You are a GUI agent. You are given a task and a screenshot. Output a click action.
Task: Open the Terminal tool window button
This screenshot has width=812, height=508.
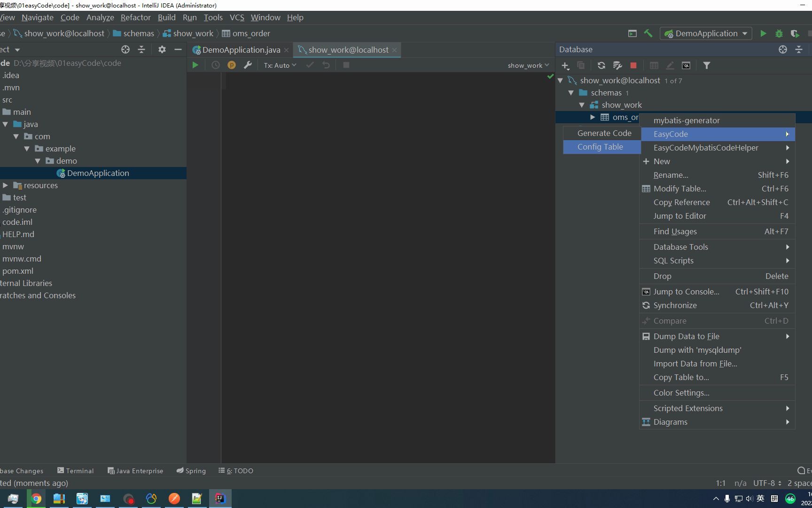[x=75, y=471]
